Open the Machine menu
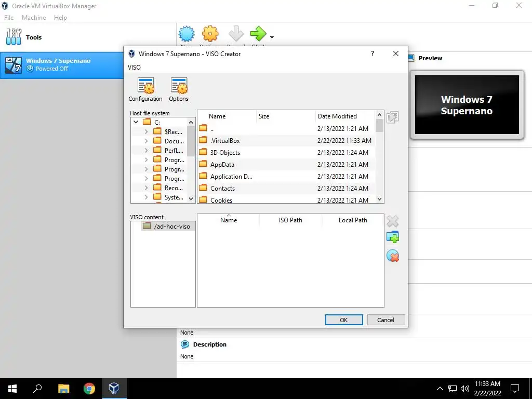 34,18
